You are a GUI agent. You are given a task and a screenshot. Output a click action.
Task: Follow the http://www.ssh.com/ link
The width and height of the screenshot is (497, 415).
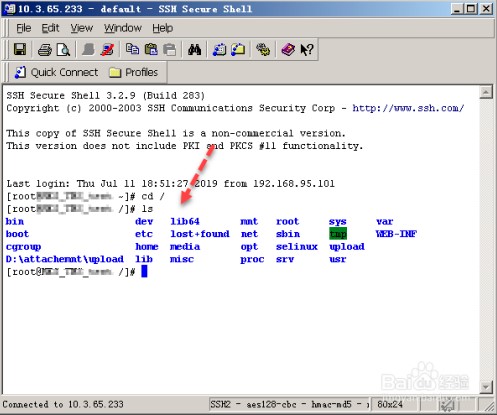[408, 108]
